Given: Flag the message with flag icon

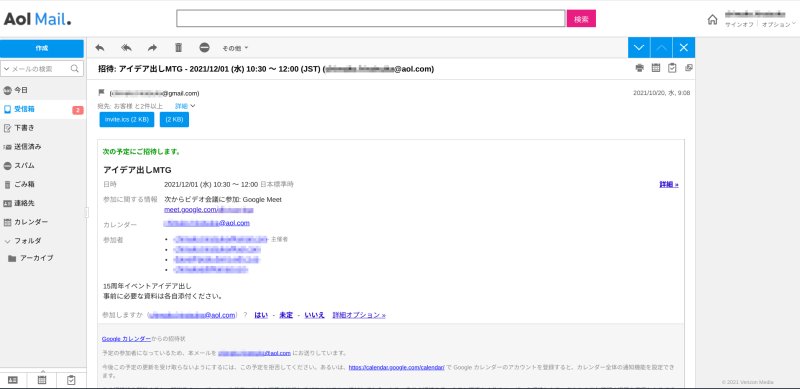Looking at the screenshot, I should [101, 93].
